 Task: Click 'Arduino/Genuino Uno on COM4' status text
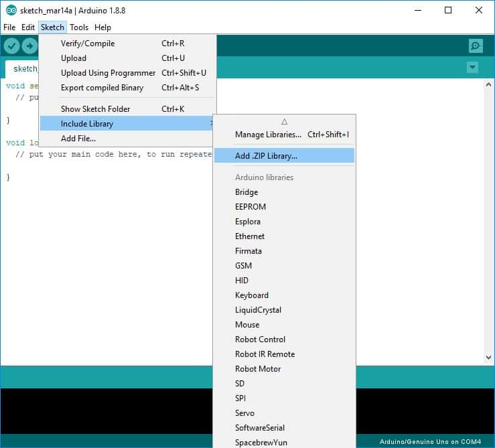coord(430,442)
